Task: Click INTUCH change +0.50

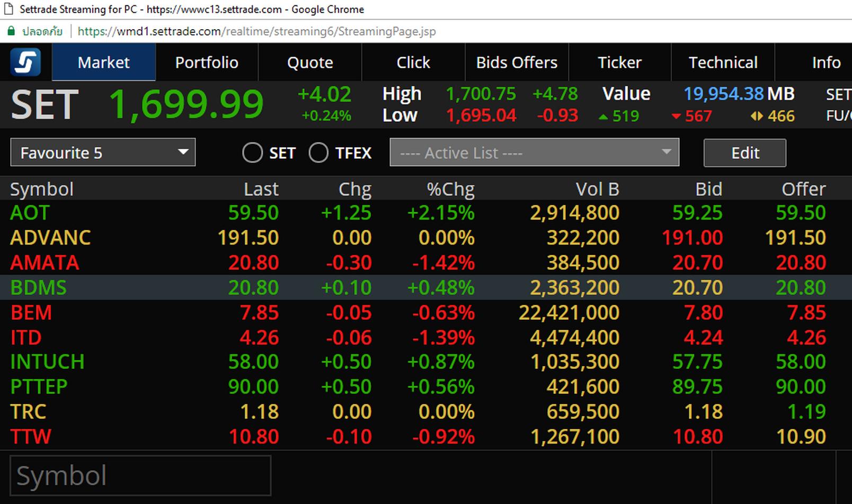Action: (346, 362)
